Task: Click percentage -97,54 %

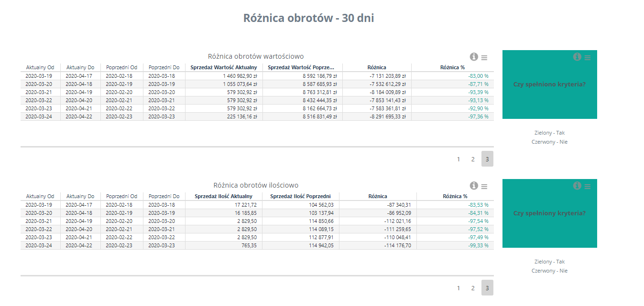Action: click(x=478, y=221)
